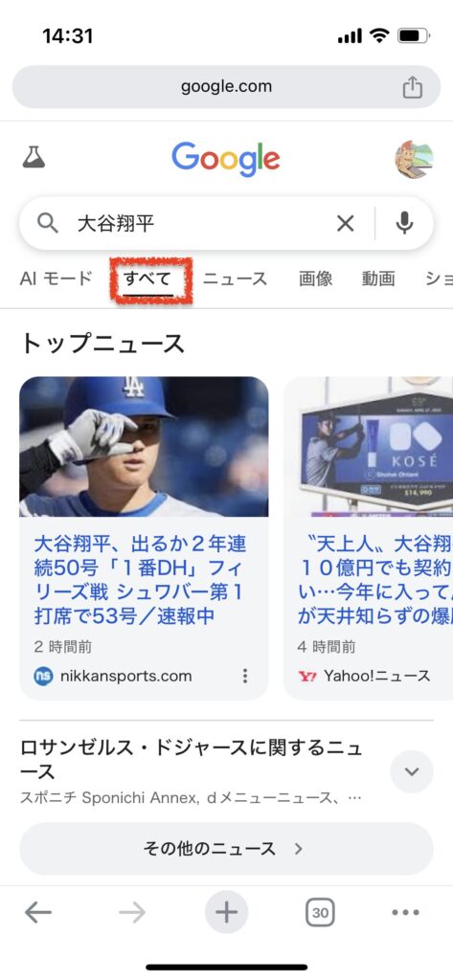Tap the google.com address bar
The height and width of the screenshot is (980, 453).
click(226, 87)
